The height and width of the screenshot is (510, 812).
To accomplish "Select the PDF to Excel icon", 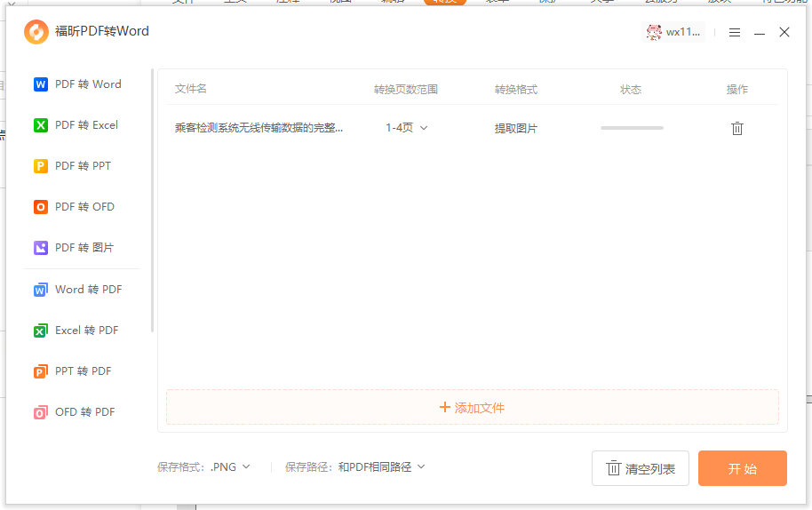I will pyautogui.click(x=40, y=125).
